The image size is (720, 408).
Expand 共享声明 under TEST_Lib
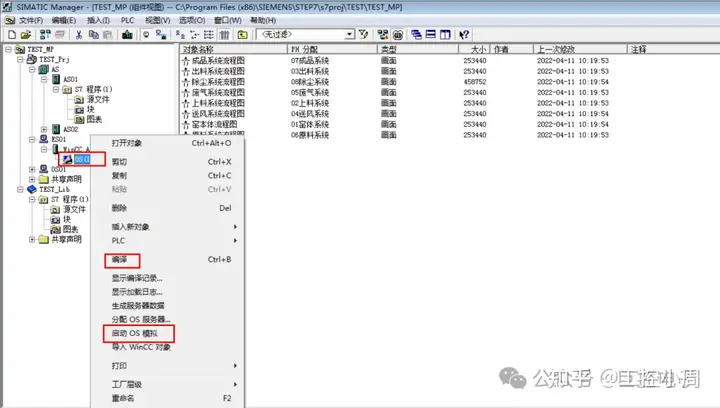pyautogui.click(x=32, y=240)
